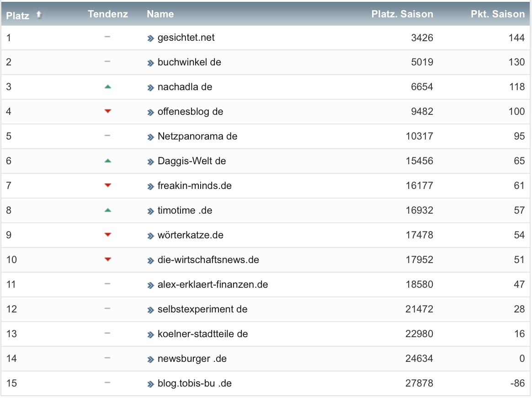Click red down trend arrow for wörterkatze.de
Image resolution: width=532 pixels, height=398 pixels.
tap(107, 235)
